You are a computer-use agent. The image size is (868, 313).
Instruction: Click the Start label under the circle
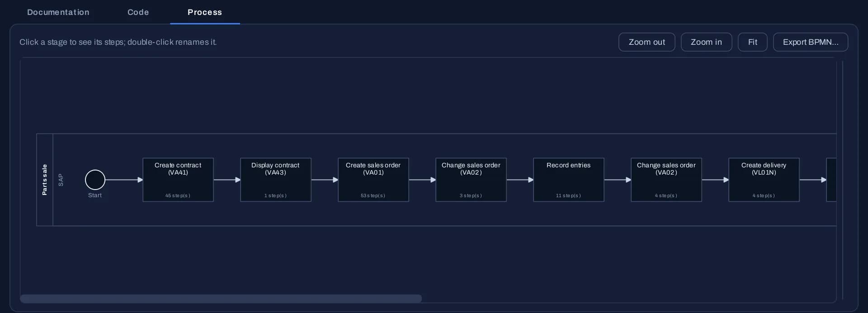point(95,195)
